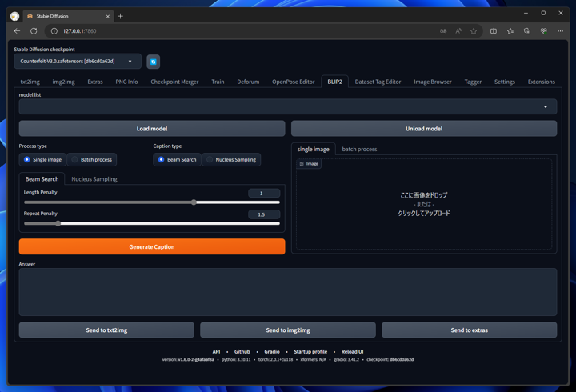The height and width of the screenshot is (392, 576).
Task: Open the PNG Info tab
Action: pos(126,82)
